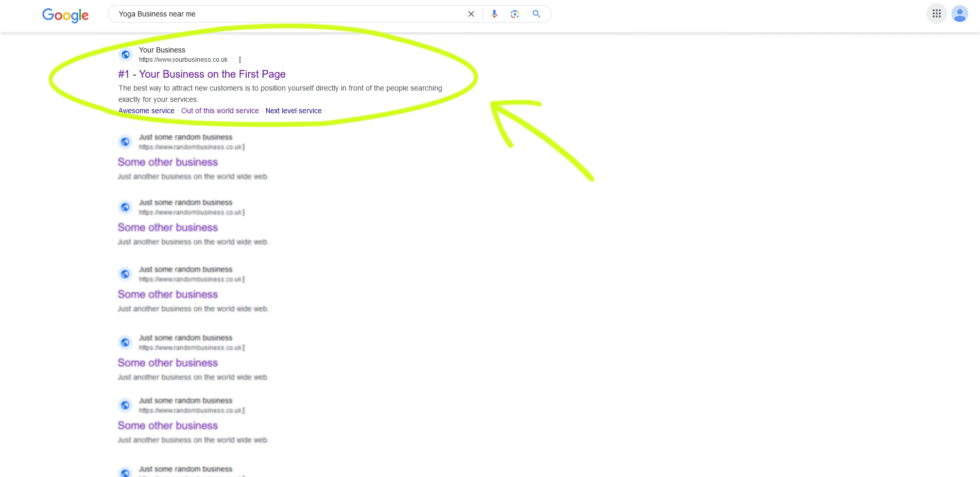Screen dimensions: 980x477
Task: Open the Google apps grid
Action: click(x=936, y=14)
